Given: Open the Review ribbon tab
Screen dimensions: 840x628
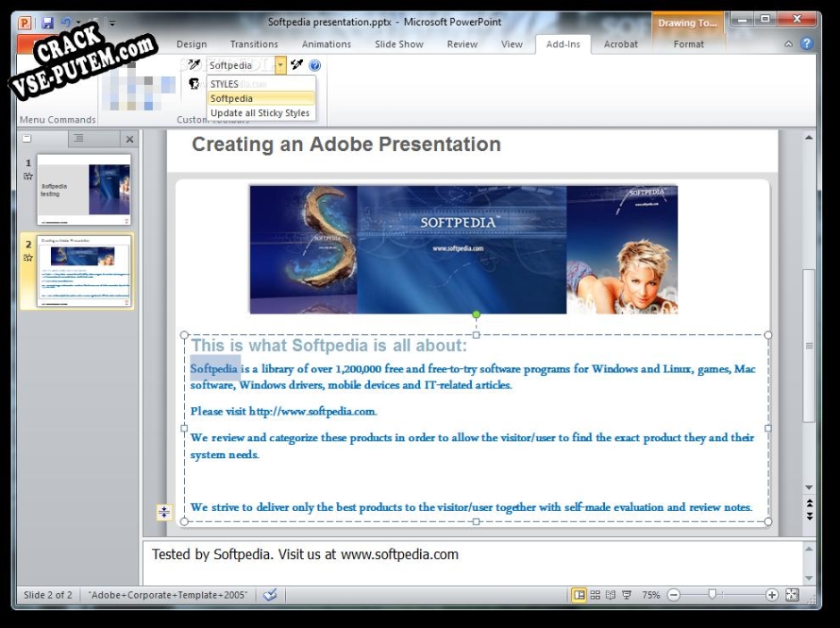Looking at the screenshot, I should pyautogui.click(x=462, y=45).
